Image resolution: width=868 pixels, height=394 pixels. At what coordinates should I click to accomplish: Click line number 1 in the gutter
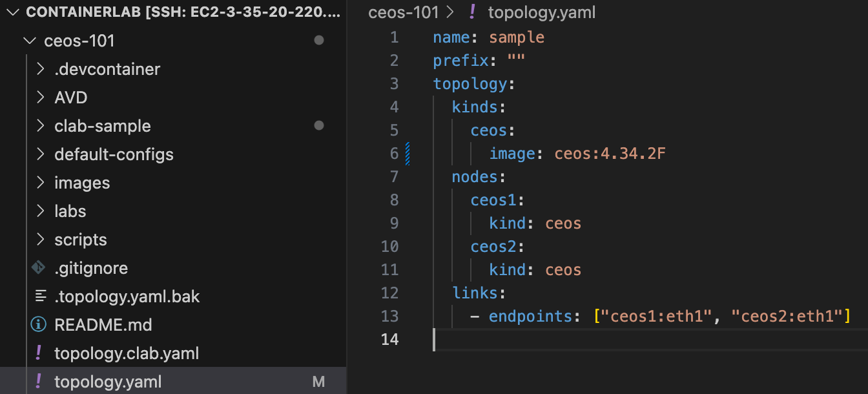point(395,37)
